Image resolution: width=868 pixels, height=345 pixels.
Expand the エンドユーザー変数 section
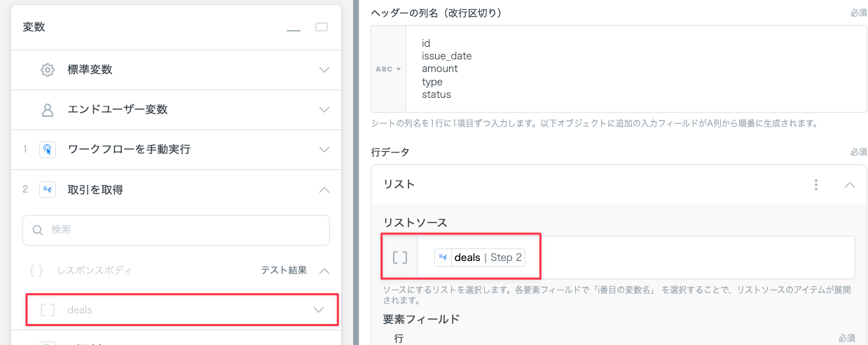(x=324, y=110)
